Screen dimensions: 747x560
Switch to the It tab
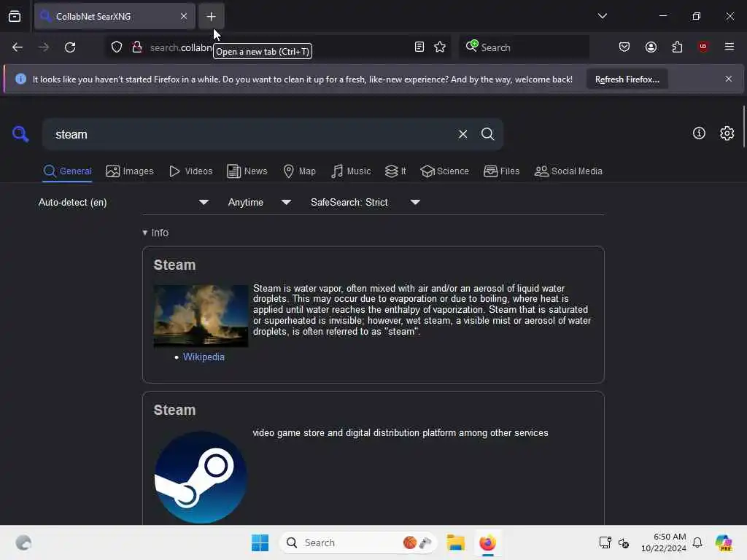[x=395, y=171]
